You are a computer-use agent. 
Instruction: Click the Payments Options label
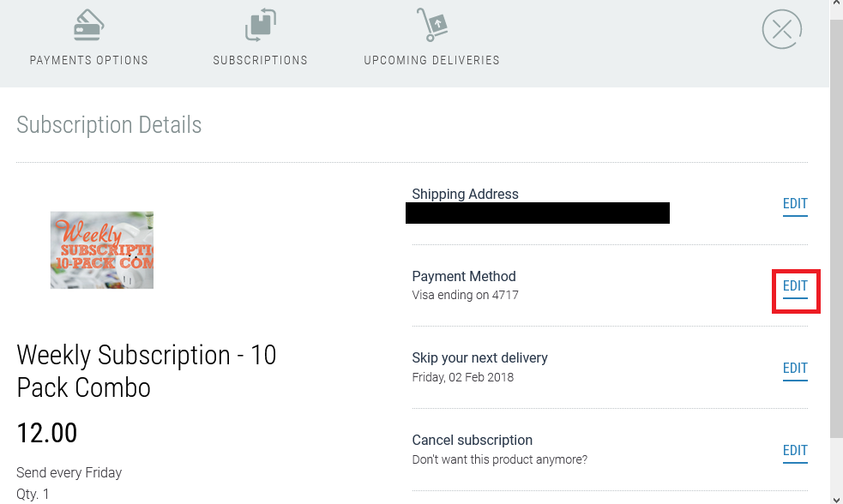[88, 60]
